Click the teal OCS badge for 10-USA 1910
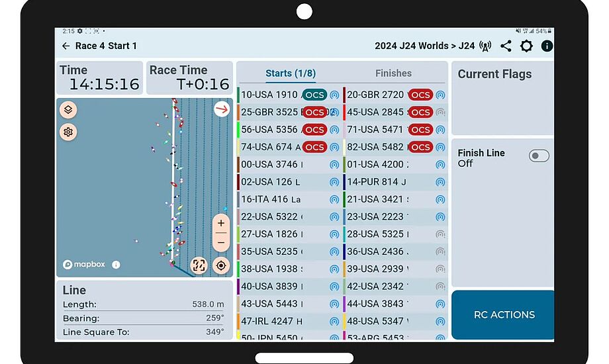The image size is (609, 364). (x=315, y=95)
